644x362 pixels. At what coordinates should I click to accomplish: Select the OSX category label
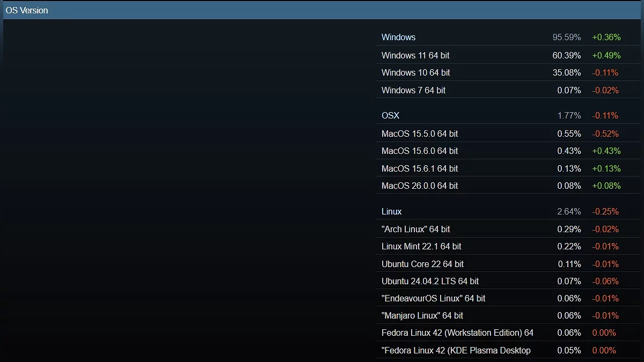(390, 115)
